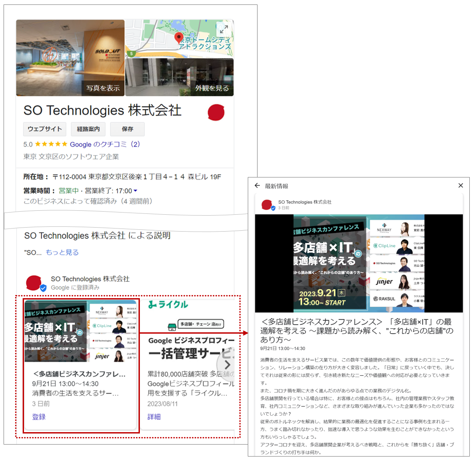
Task: Click the poster avatar in 最新情報 panel
Action: click(x=267, y=205)
